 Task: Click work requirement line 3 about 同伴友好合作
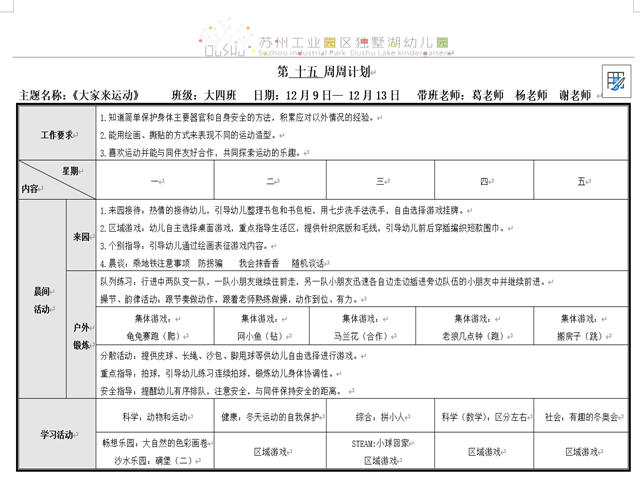click(x=201, y=153)
